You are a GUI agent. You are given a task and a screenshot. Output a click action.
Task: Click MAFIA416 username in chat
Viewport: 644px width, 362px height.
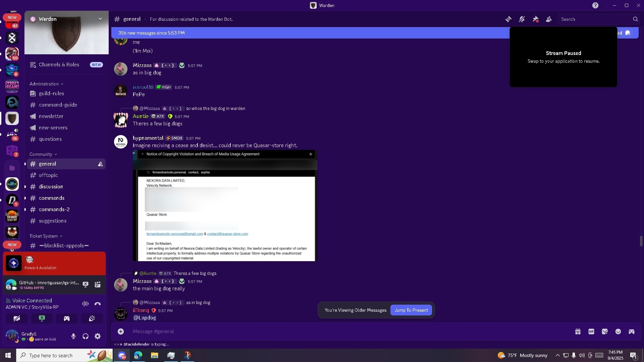[x=143, y=87]
